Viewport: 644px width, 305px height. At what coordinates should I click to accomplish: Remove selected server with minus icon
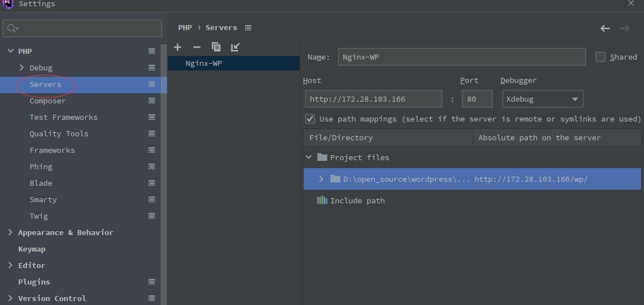pyautogui.click(x=197, y=47)
